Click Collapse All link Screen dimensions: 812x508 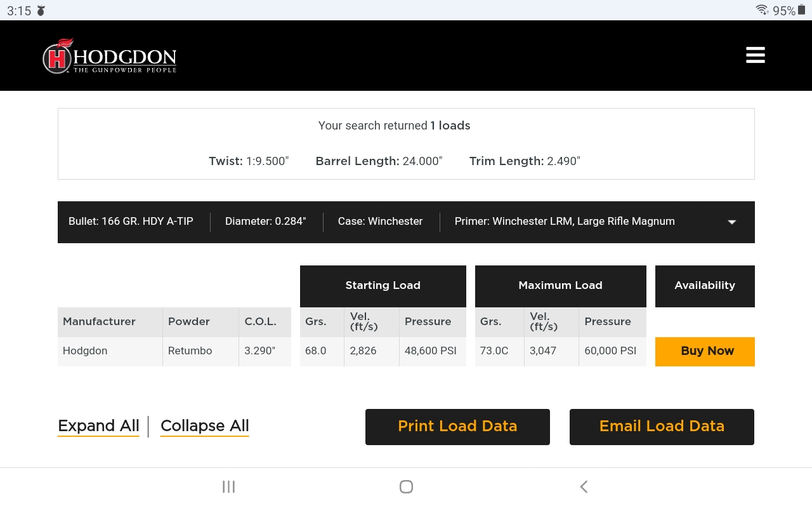(204, 426)
